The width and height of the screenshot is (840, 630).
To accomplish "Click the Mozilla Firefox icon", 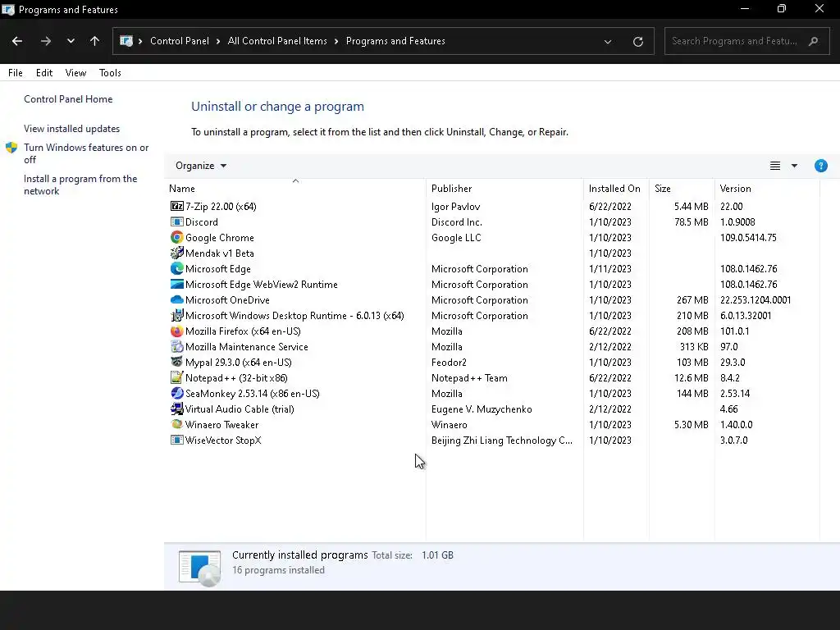I will pyautogui.click(x=177, y=331).
